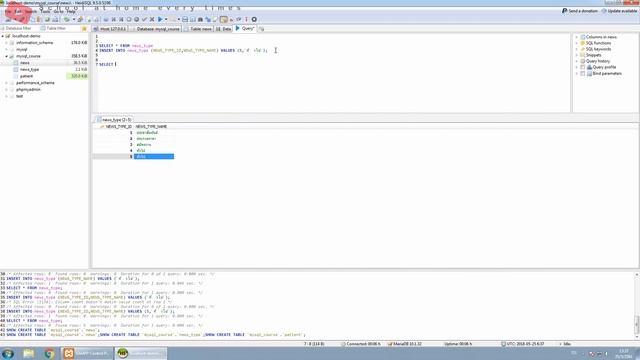This screenshot has height=360, width=640.
Task: Expand SQL functions helper node
Action: (577, 43)
